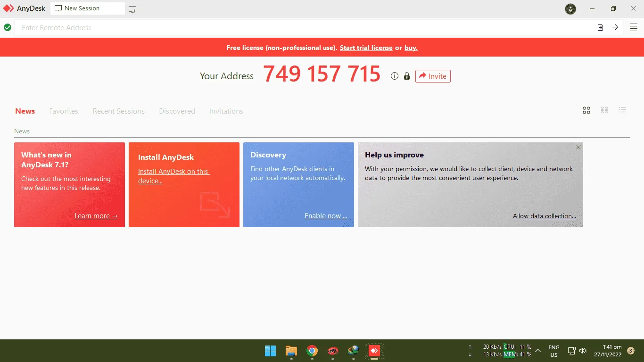Viewport: 644px width, 362px height.
Task: Click the Discovery card heading
Action: point(268,155)
